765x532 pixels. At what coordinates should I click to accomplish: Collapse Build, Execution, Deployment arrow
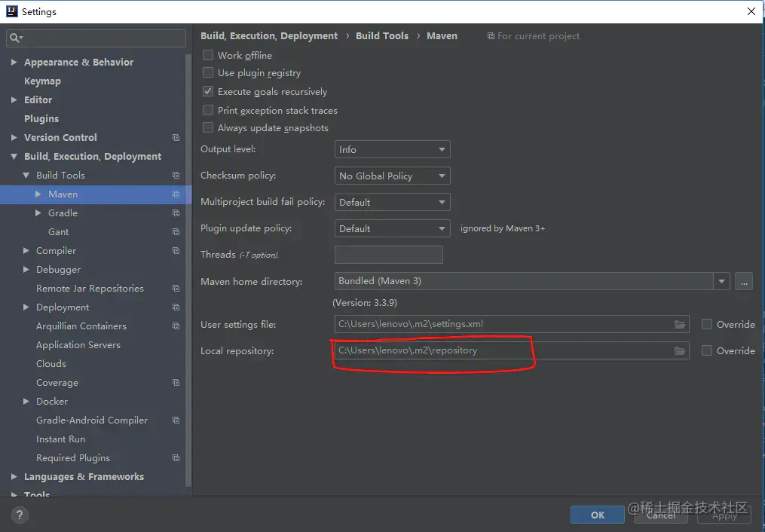14,157
